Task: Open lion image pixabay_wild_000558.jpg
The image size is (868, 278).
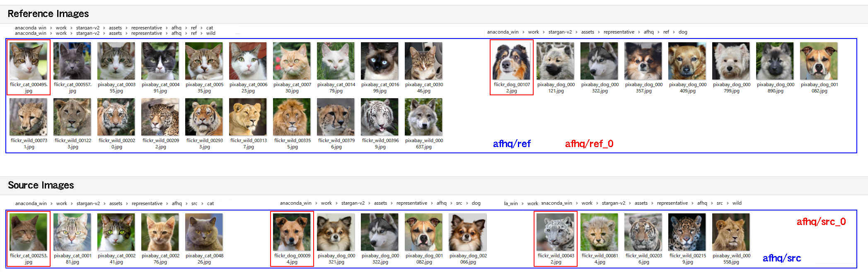Action: click(731, 232)
